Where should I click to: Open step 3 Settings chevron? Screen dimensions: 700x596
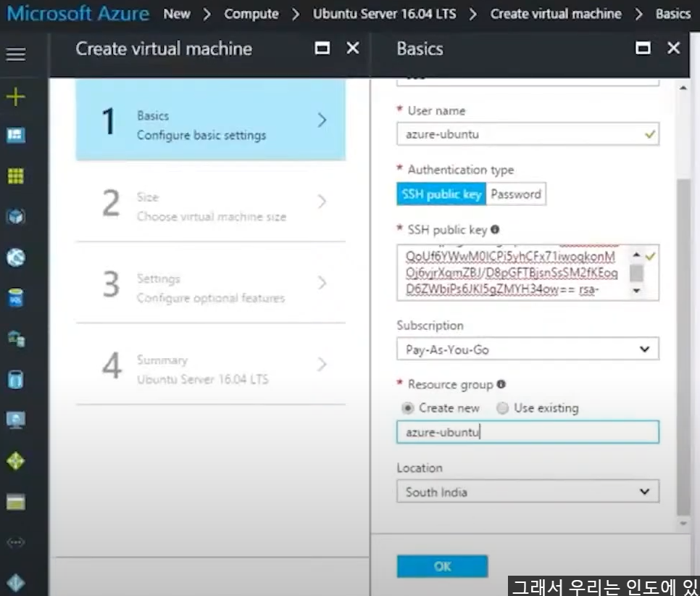coord(322,282)
